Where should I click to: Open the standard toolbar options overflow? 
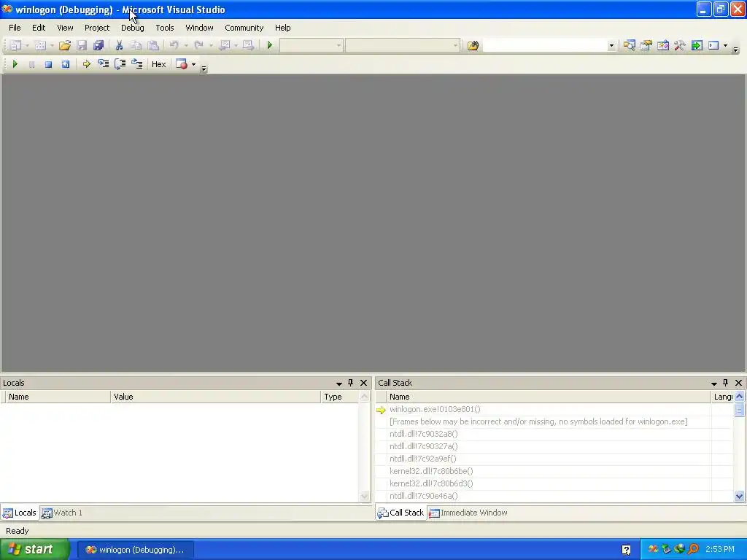(x=735, y=48)
